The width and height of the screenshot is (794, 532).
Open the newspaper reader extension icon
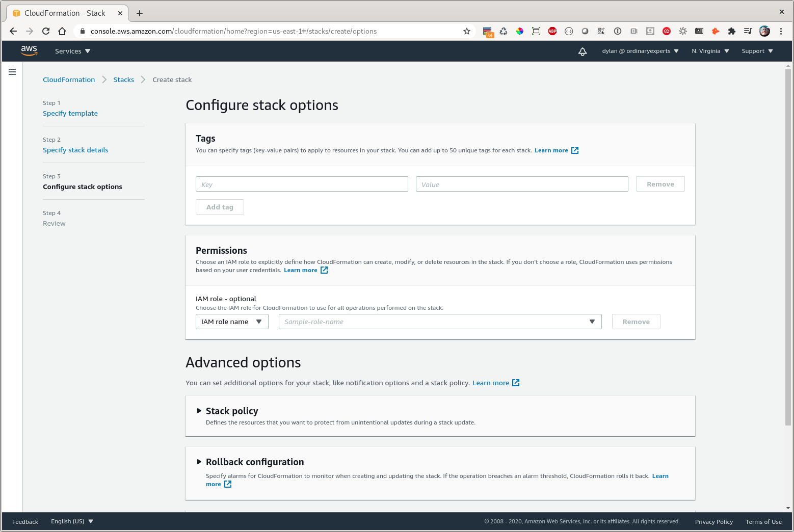click(x=699, y=31)
